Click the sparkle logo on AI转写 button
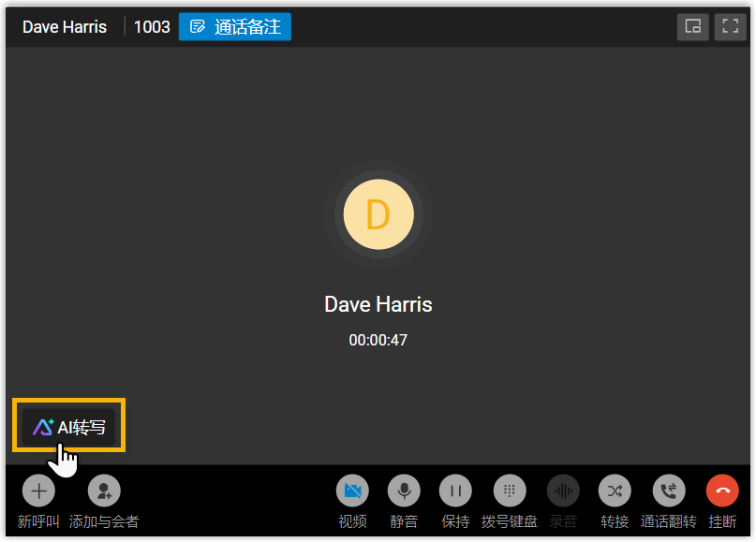Viewport: 756px width, 542px height. coord(43,428)
